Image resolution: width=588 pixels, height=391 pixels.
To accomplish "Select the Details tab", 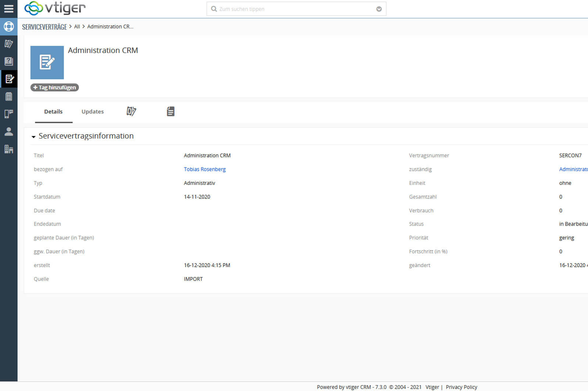I will click(x=53, y=112).
